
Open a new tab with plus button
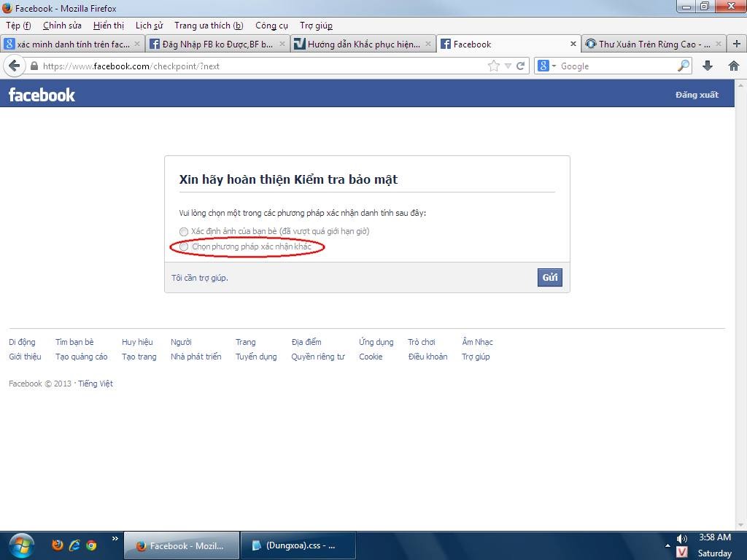(x=737, y=44)
